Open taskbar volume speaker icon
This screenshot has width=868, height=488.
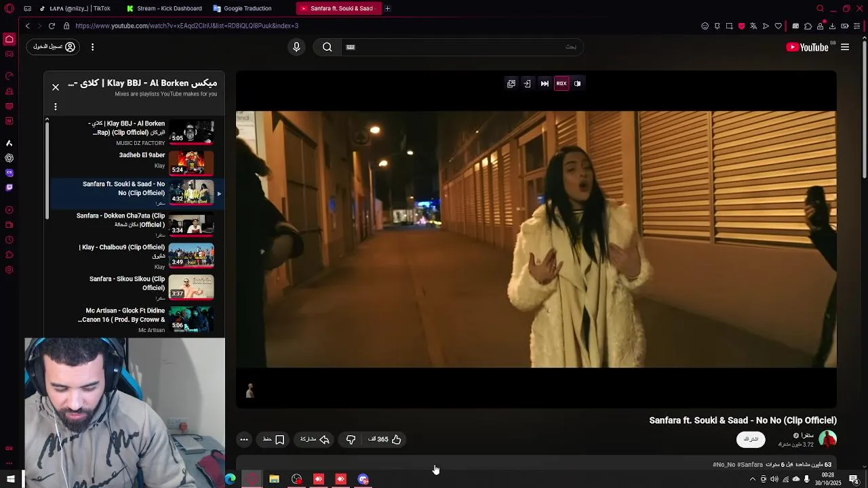[x=774, y=479]
